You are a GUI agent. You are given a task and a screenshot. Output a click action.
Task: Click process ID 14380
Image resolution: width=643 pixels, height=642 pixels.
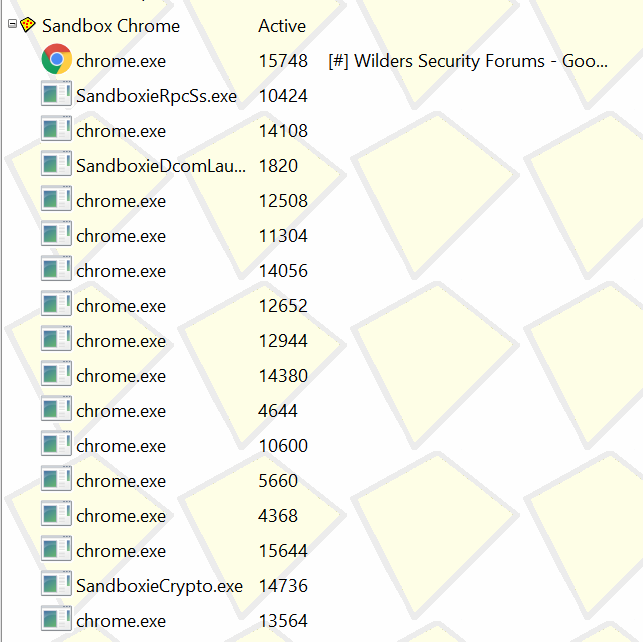(x=283, y=376)
